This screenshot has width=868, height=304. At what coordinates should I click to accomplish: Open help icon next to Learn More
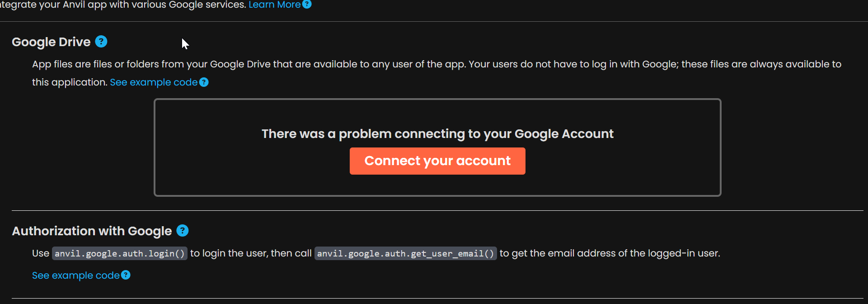click(x=307, y=4)
